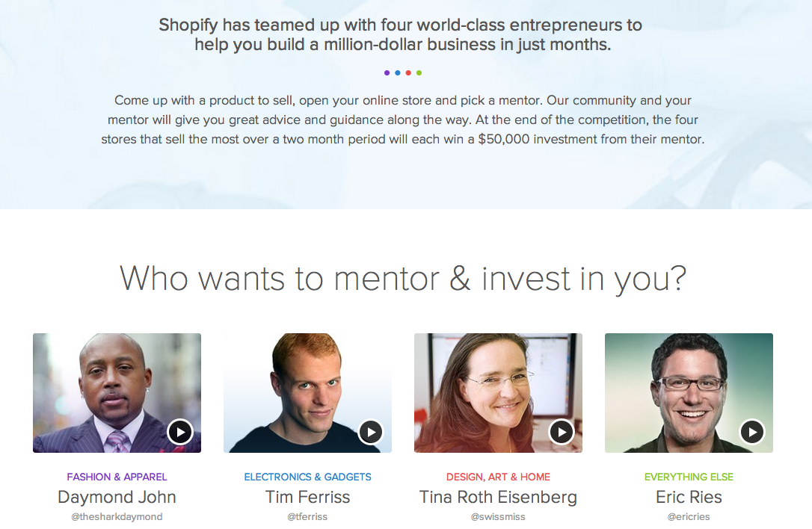The width and height of the screenshot is (812, 529).
Task: Play Eric Ries's mentor video
Action: click(x=752, y=432)
